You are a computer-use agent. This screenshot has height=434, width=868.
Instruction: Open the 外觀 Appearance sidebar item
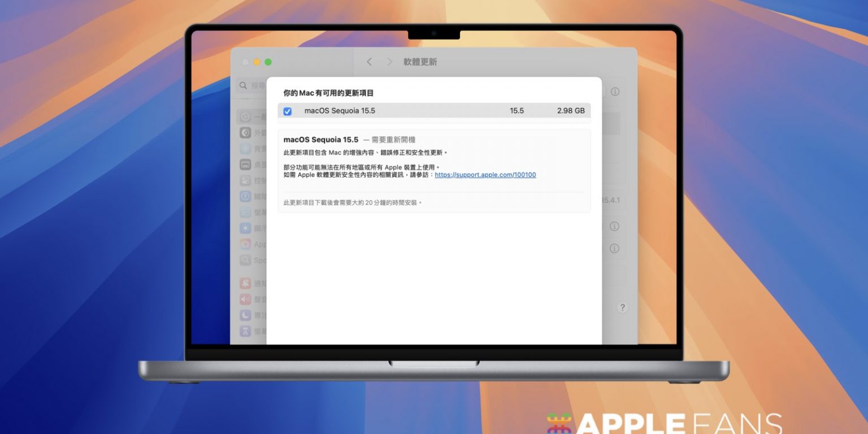pyautogui.click(x=246, y=133)
